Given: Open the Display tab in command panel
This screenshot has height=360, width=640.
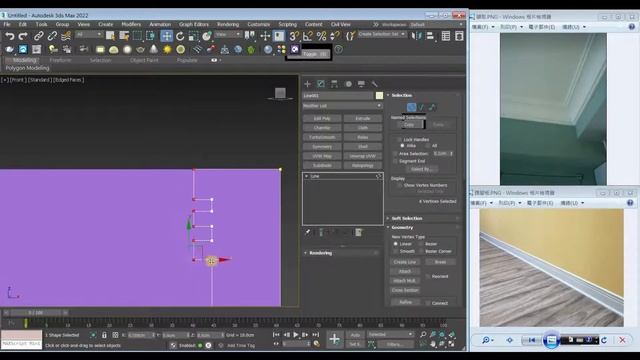Looking at the screenshot, I should point(361,84).
